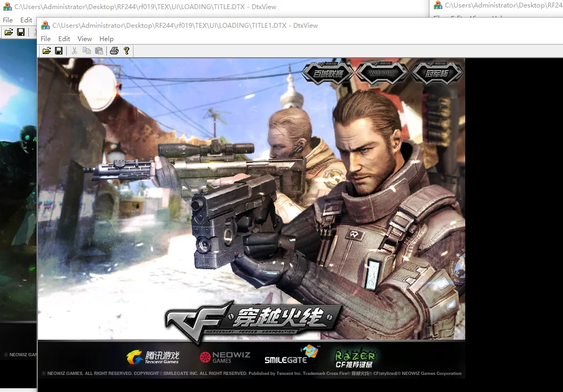
Task: Click the TITLE.DTX window app icon
Action: pyautogui.click(x=7, y=7)
